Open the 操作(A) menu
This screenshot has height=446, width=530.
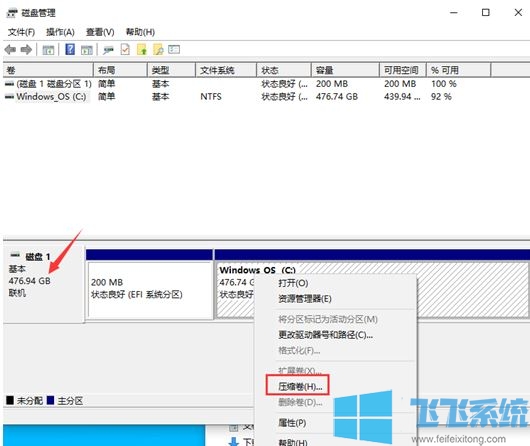click(60, 32)
